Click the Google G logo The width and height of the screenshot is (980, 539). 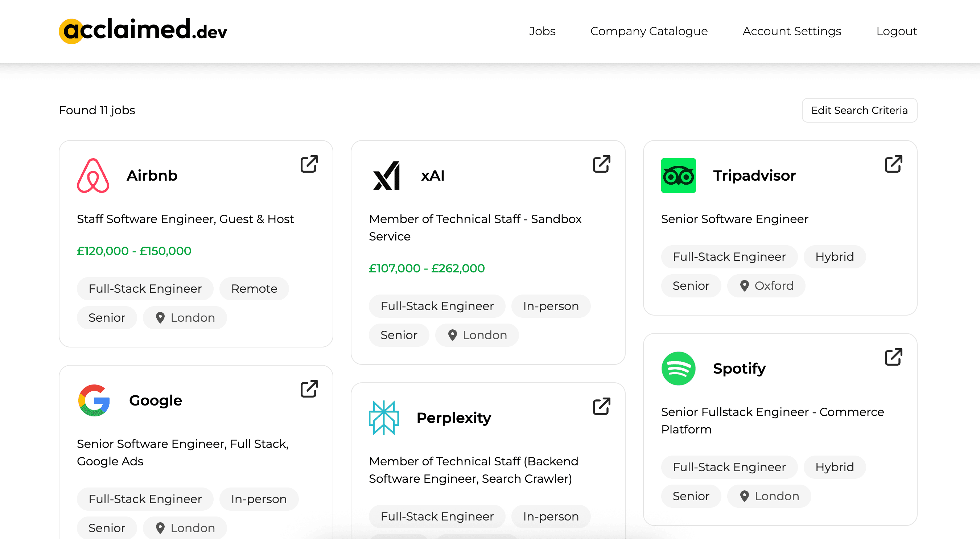coord(94,400)
